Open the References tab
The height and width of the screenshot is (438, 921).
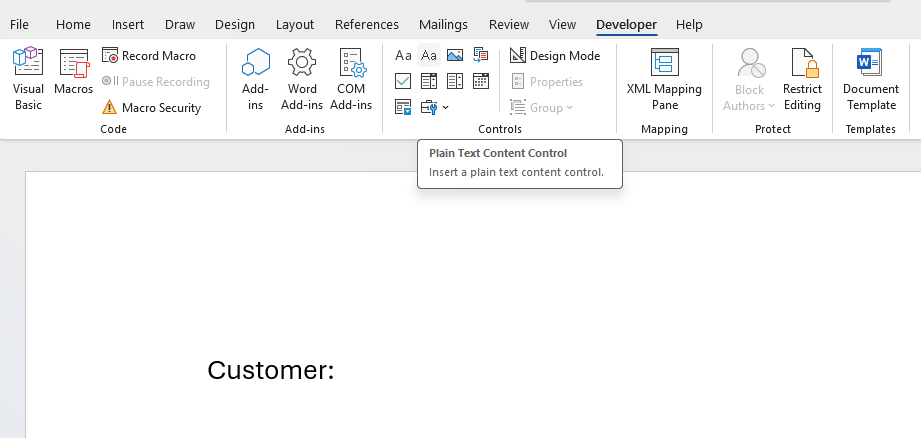click(366, 24)
